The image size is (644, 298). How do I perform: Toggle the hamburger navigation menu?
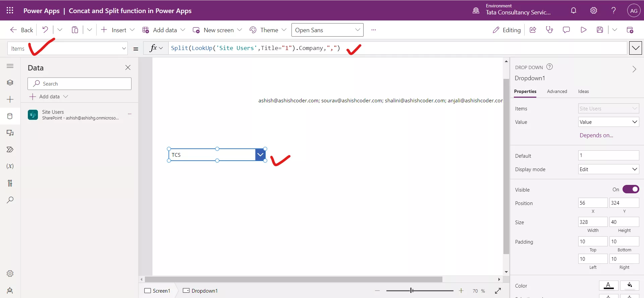10,66
